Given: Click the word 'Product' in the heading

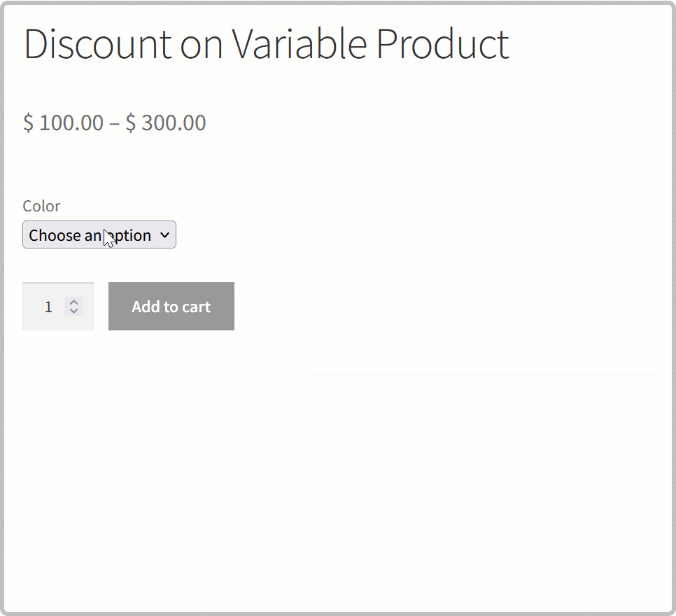Looking at the screenshot, I should click(442, 44).
